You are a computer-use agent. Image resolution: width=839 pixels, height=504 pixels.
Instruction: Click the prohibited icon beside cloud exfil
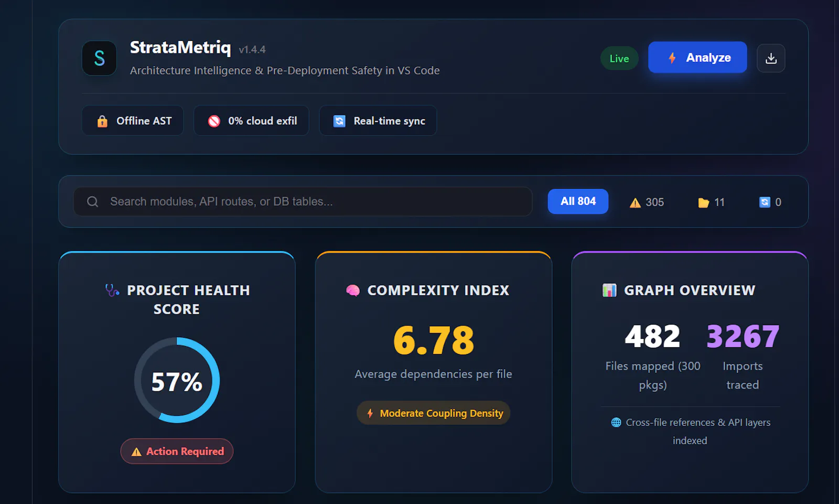pos(214,121)
